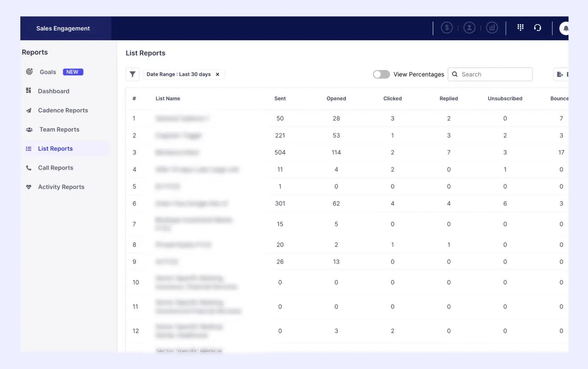Remove the Date Range Last 30 days filter

pyautogui.click(x=218, y=74)
